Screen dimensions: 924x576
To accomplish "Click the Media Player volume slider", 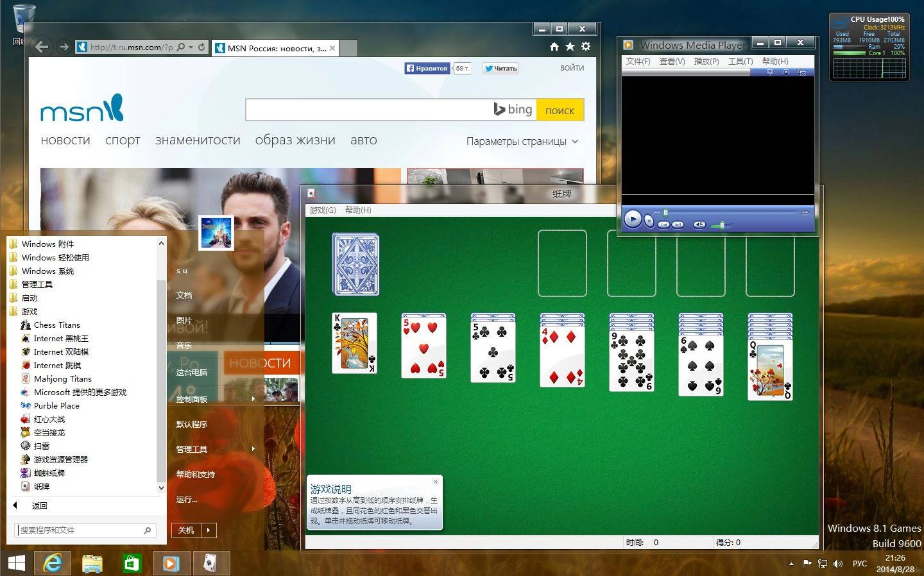I will tap(721, 225).
